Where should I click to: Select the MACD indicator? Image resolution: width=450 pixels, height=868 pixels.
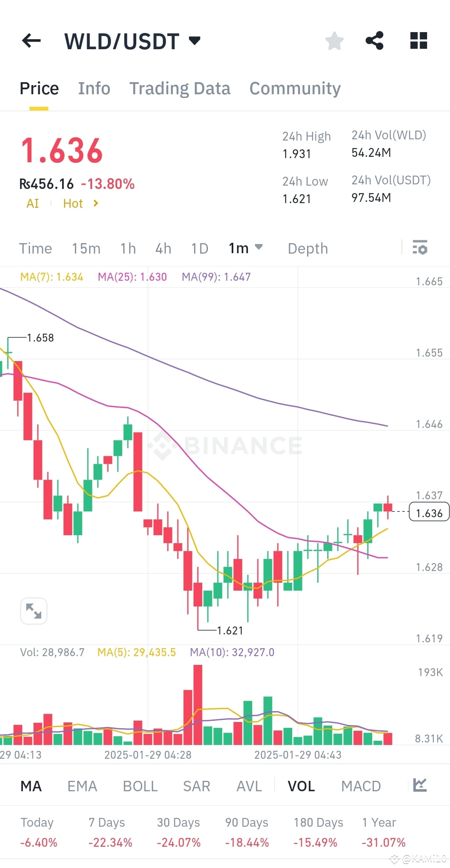361,786
